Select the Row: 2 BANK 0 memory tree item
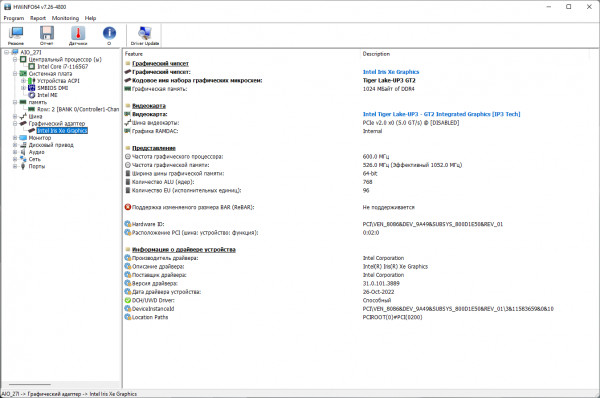600x398 pixels. pyautogui.click(x=78, y=109)
